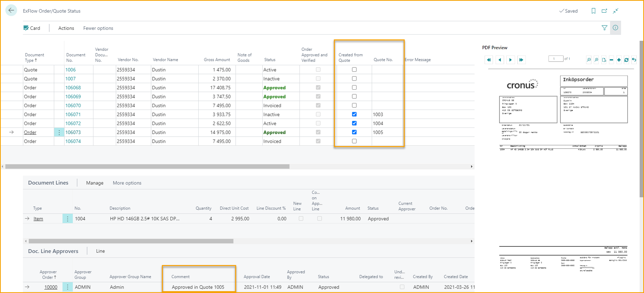Go to next page in PDF Preview
This screenshot has height=293, width=644.
511,60
